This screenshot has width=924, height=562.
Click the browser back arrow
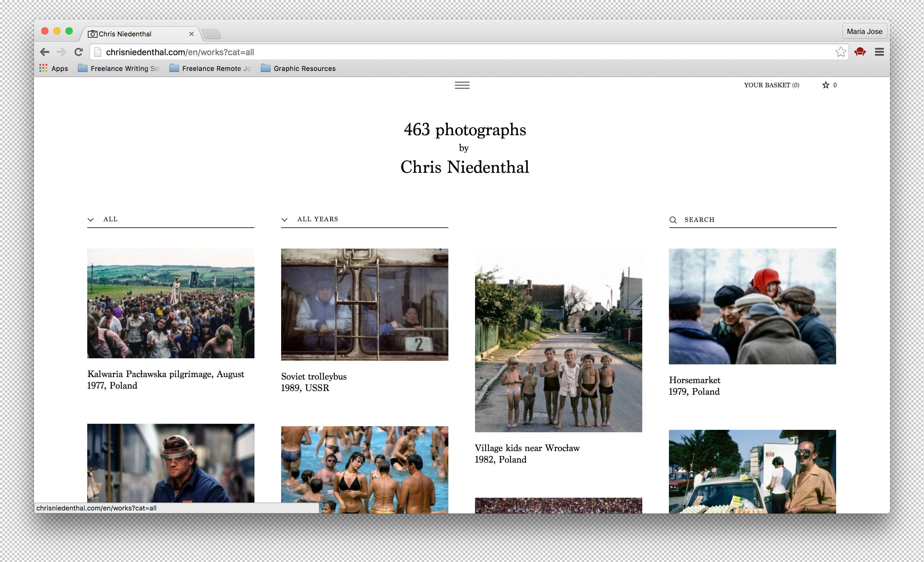(x=45, y=52)
